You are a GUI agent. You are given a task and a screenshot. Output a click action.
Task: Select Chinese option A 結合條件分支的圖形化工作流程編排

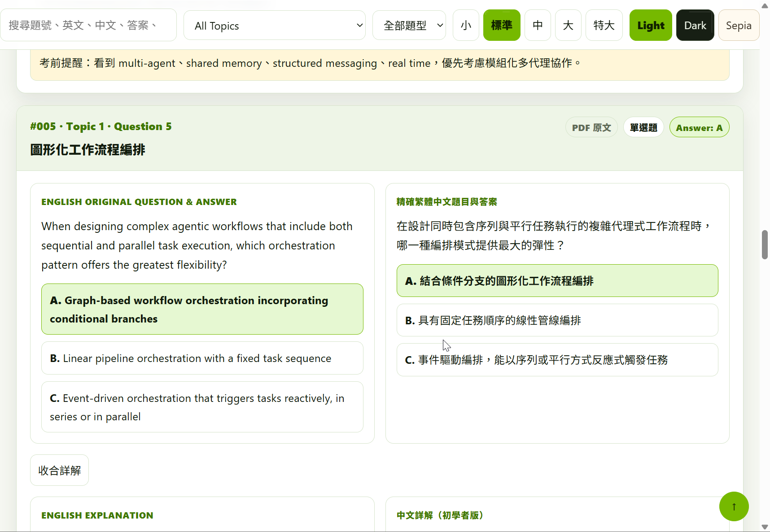coord(557,281)
